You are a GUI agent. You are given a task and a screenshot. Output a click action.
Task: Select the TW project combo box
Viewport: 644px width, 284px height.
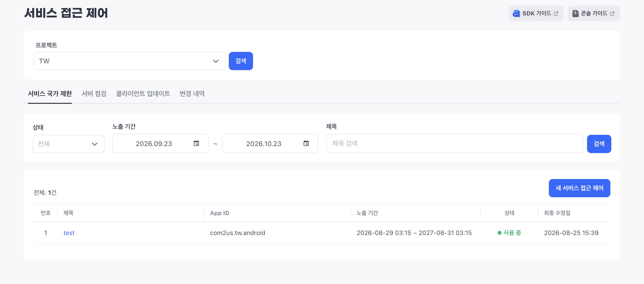tap(130, 61)
